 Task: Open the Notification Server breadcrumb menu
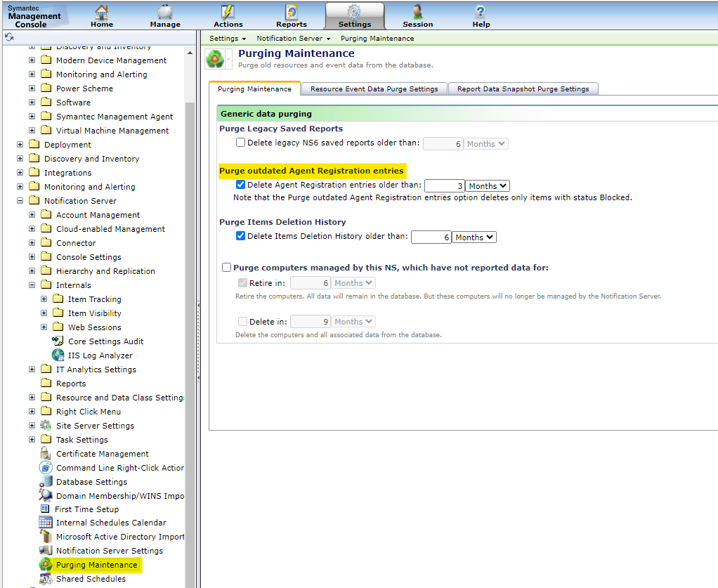[x=293, y=39]
